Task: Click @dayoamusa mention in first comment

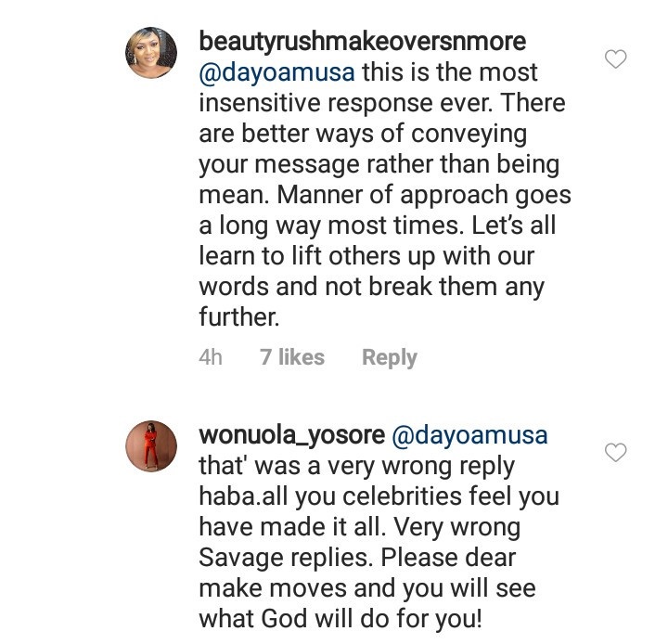Action: 278,71
